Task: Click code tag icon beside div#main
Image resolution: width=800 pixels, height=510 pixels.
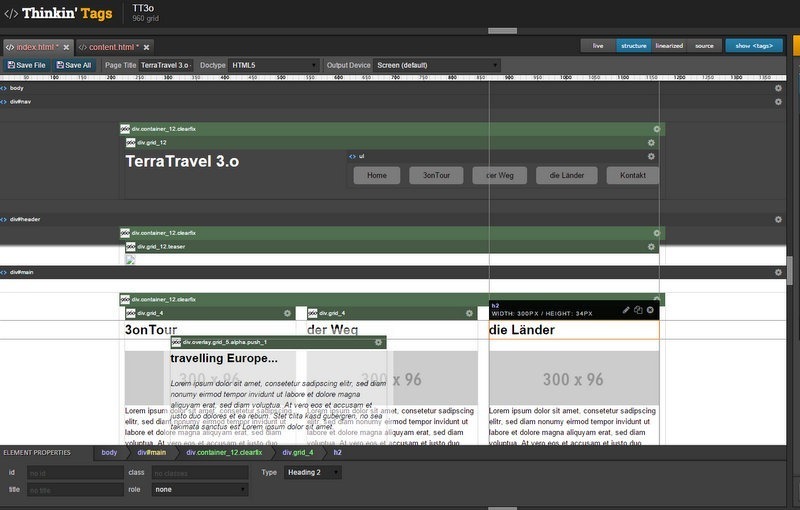Action: point(4,272)
